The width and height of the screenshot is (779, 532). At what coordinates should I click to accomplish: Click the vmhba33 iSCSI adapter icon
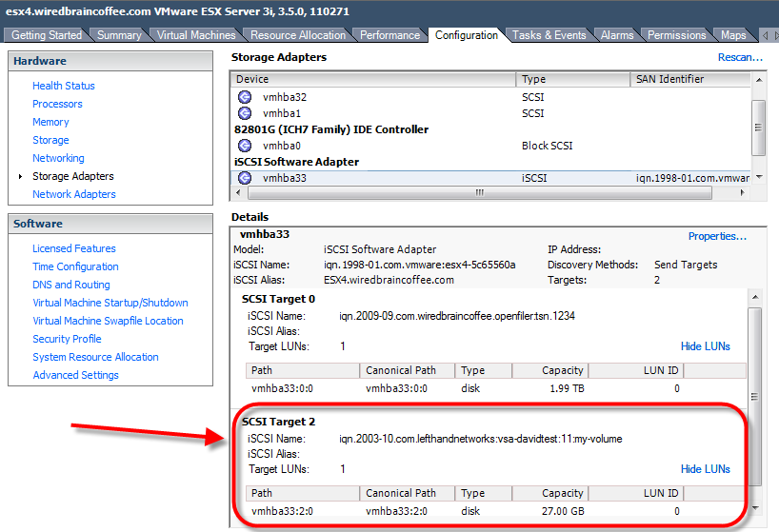coord(244,177)
